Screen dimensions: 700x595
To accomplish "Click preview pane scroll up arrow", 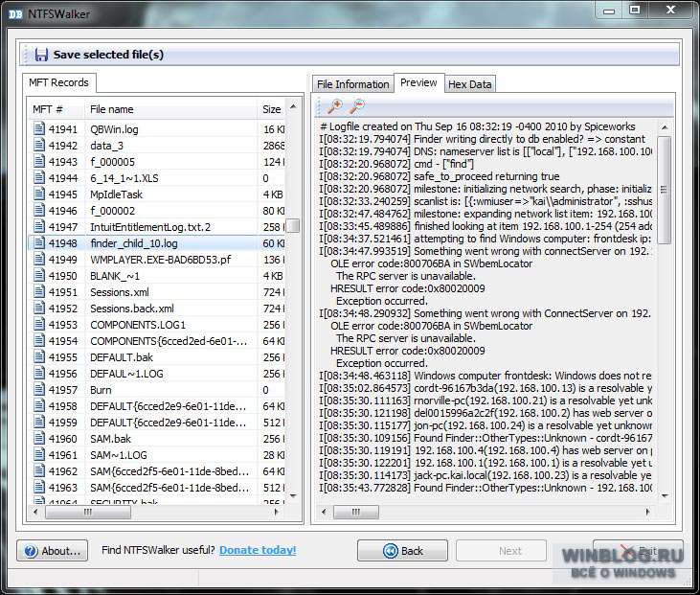I will [x=665, y=127].
